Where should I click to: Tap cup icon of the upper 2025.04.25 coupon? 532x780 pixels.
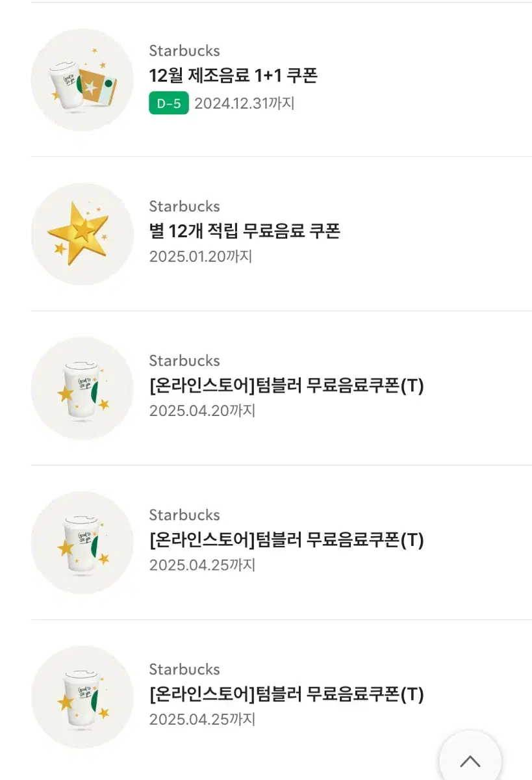point(82,543)
